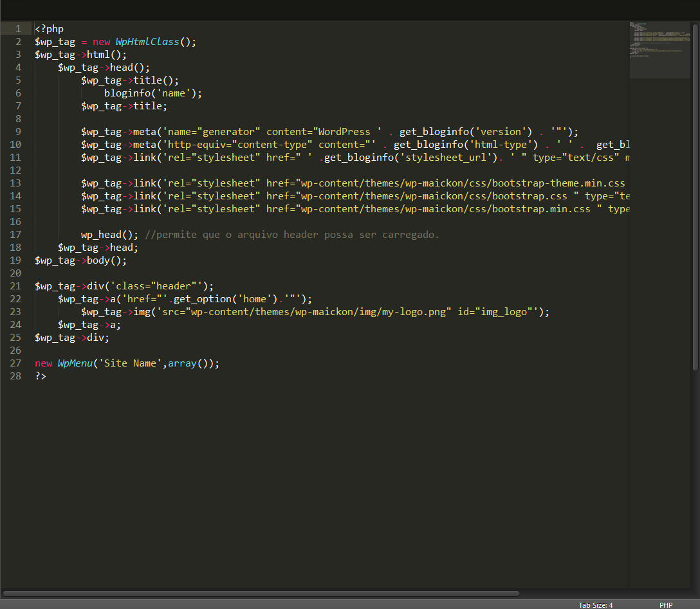Image resolution: width=700 pixels, height=609 pixels.
Task: Click line number 17 in the gutter
Action: click(x=15, y=235)
